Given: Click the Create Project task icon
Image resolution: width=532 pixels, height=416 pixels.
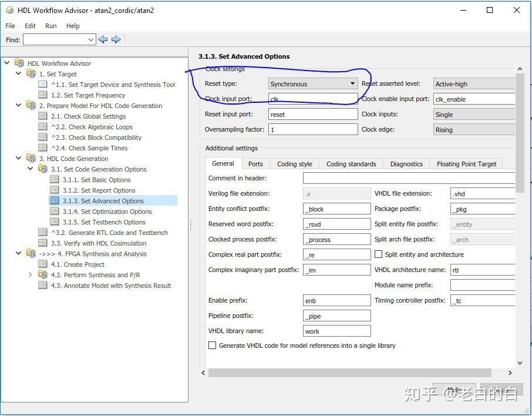Looking at the screenshot, I should click(x=43, y=264).
